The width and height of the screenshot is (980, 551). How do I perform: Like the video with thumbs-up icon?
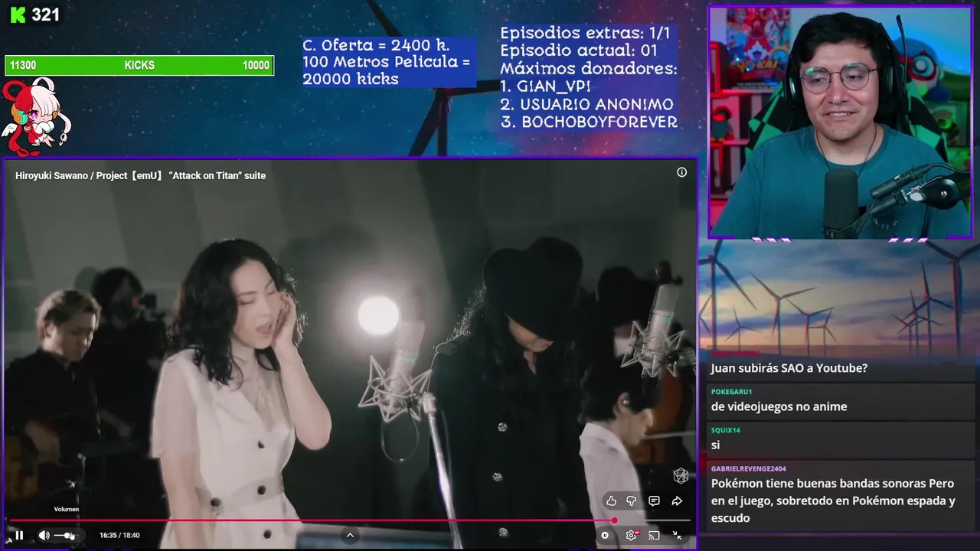(611, 501)
